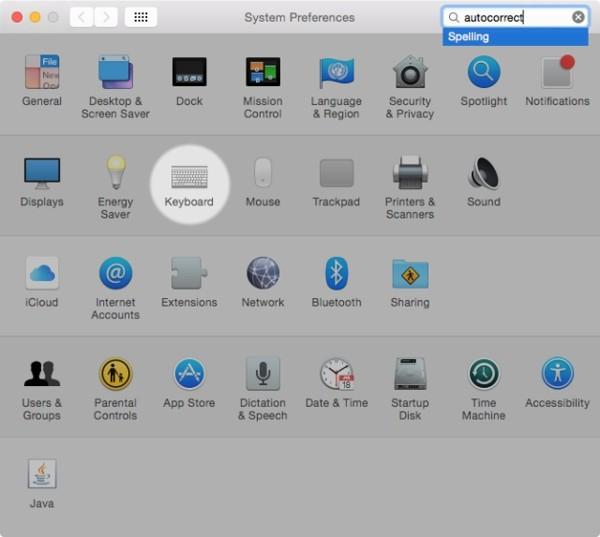Open the Keyboard preferences pane

[x=189, y=178]
